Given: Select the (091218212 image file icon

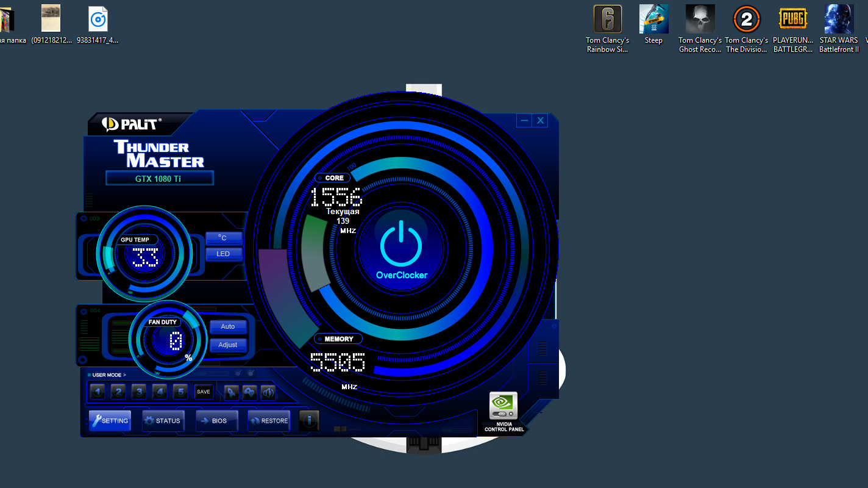Looking at the screenshot, I should point(51,24).
